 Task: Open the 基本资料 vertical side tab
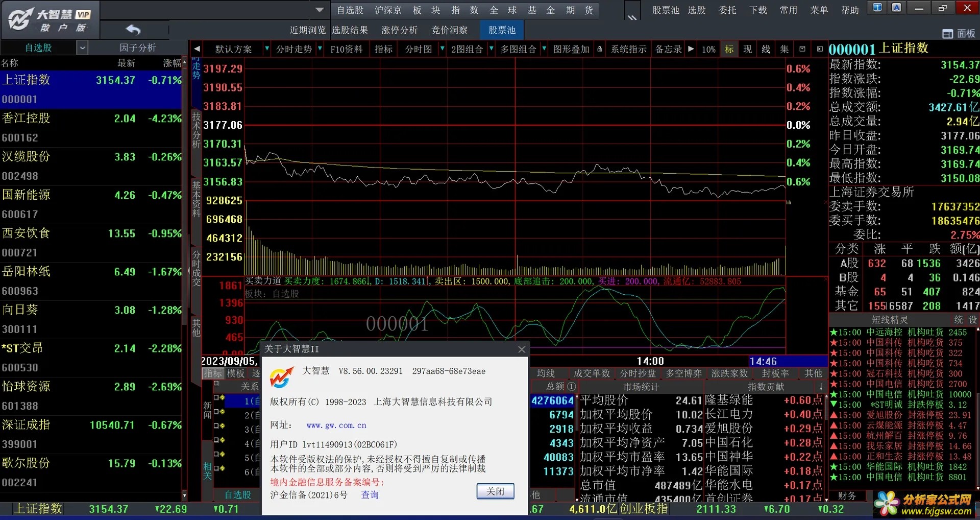[196, 199]
